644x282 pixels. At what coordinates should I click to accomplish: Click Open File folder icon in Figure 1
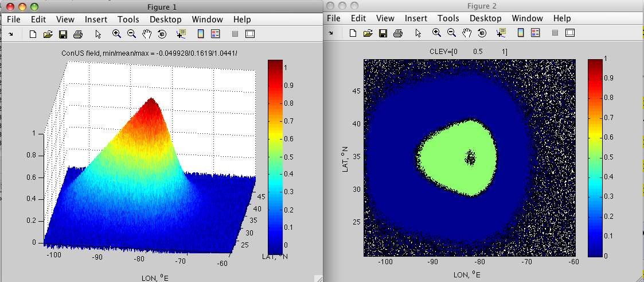[x=48, y=34]
